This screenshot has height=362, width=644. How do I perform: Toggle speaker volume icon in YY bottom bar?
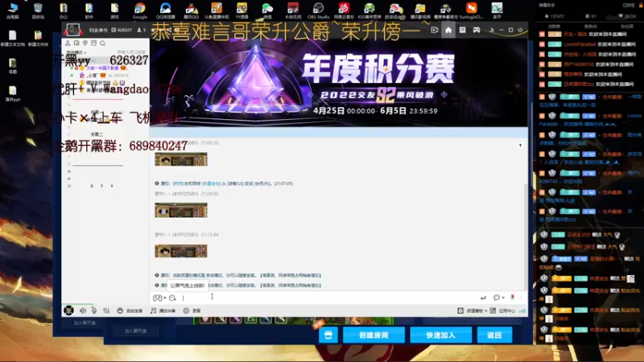[83, 311]
